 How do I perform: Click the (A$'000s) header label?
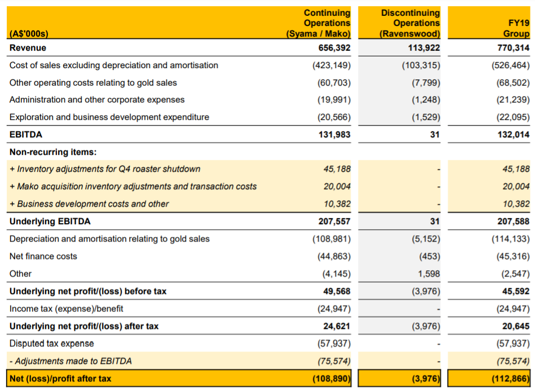pyautogui.click(x=29, y=34)
